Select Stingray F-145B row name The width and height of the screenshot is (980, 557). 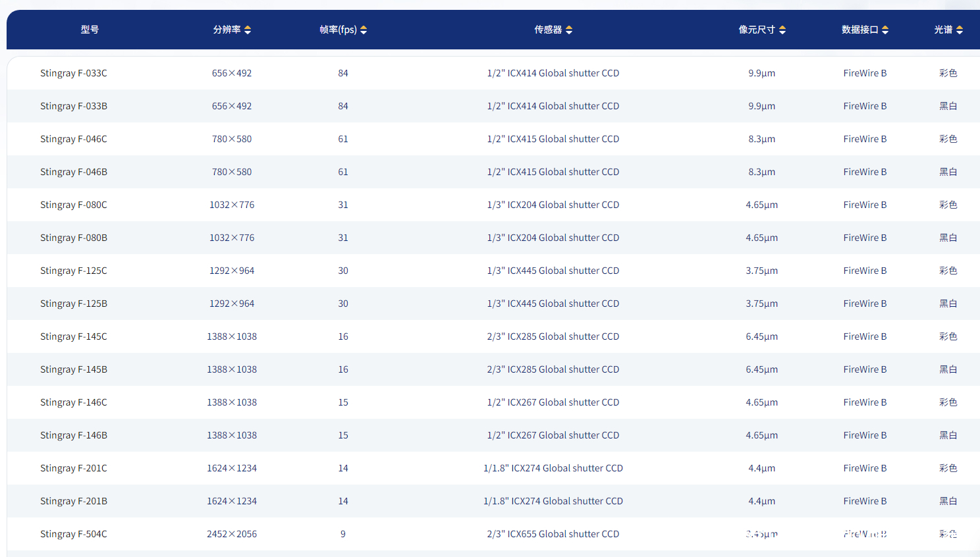click(x=74, y=369)
